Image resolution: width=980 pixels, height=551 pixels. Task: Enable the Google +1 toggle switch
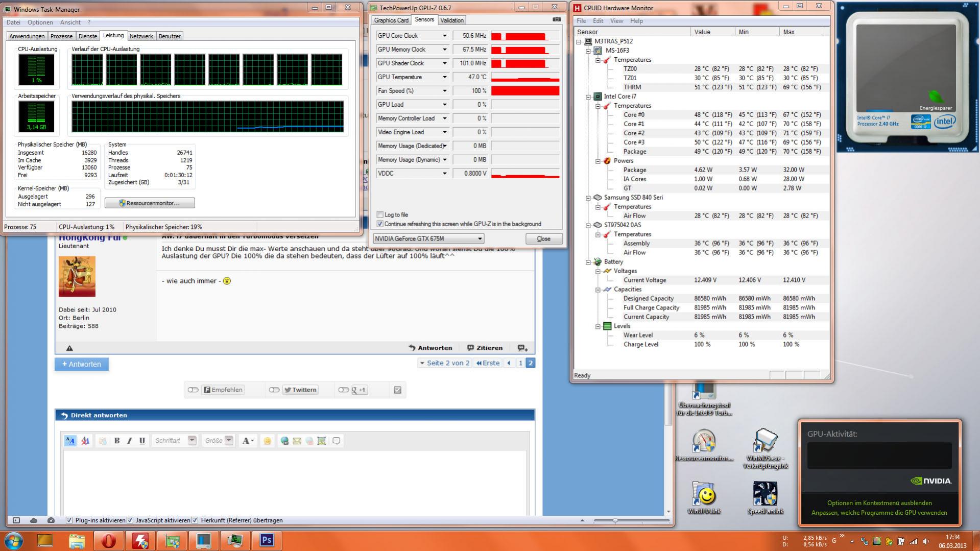(344, 390)
